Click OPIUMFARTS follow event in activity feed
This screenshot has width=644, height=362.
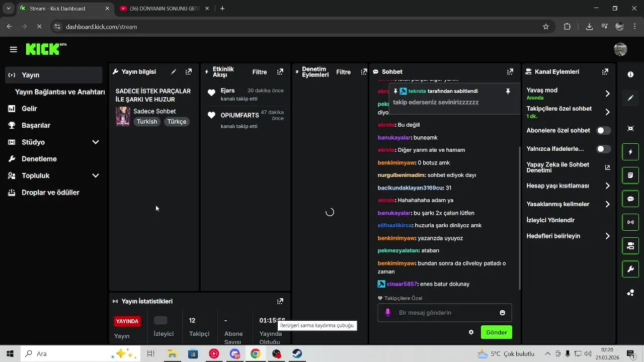[246, 119]
